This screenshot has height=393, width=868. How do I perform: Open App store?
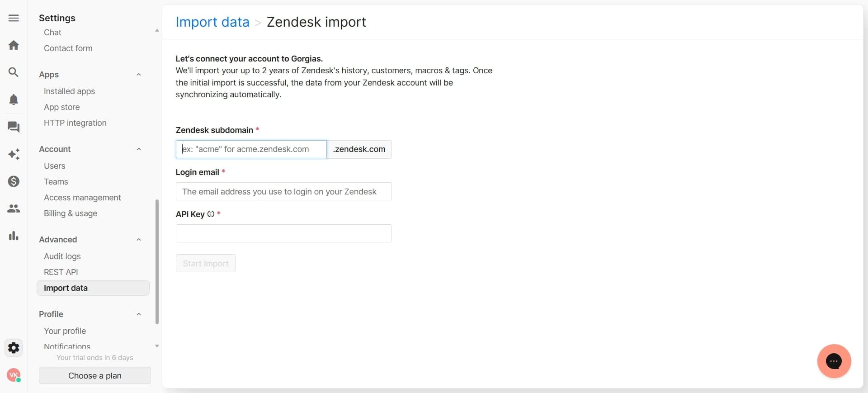coord(62,107)
